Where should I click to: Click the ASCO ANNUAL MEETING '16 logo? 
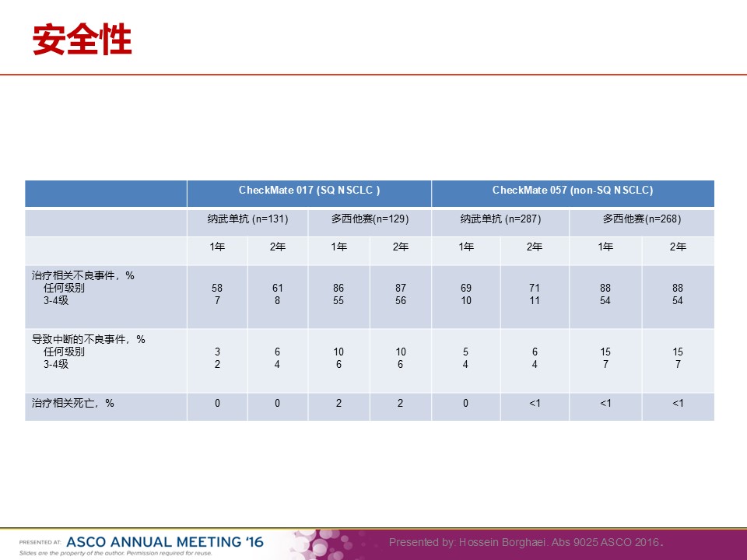[165, 542]
